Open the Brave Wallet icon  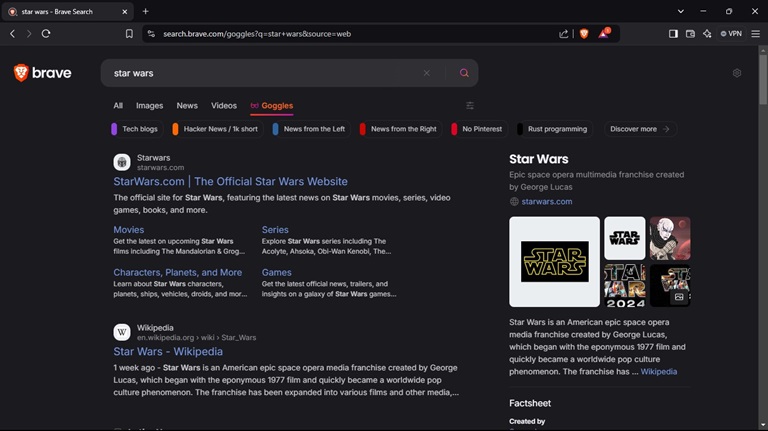click(690, 33)
